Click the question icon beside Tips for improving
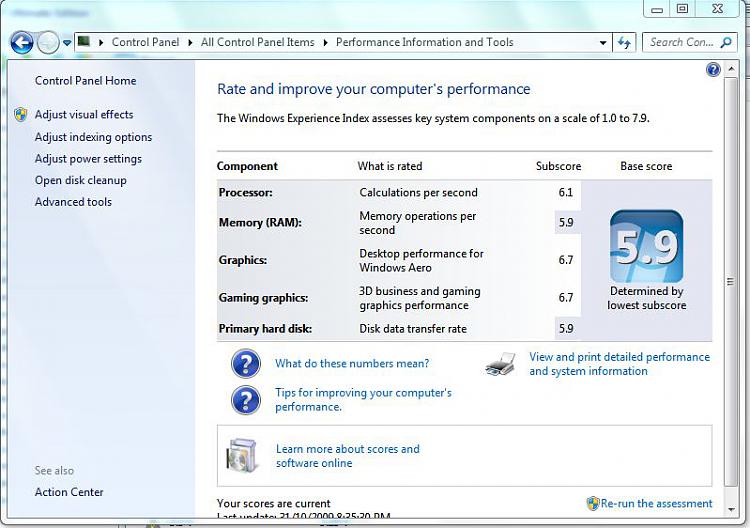Viewport: 750px width, 528px height. (x=246, y=400)
